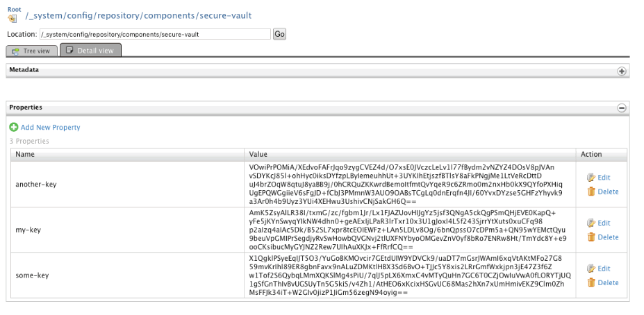Open the Add New Property link

pyautogui.click(x=50, y=128)
